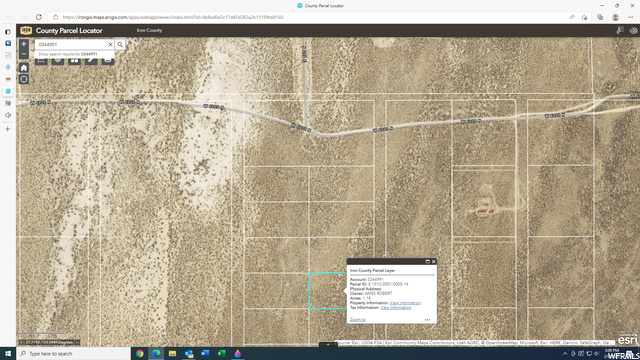The image size is (640, 360).
Task: Open the browser profile avatar
Action: click(615, 17)
